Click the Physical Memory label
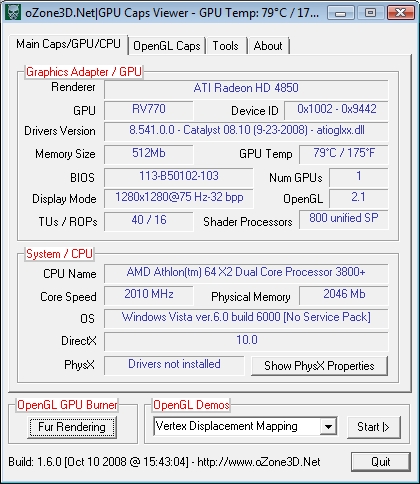The height and width of the screenshot is (484, 420). coord(251,297)
